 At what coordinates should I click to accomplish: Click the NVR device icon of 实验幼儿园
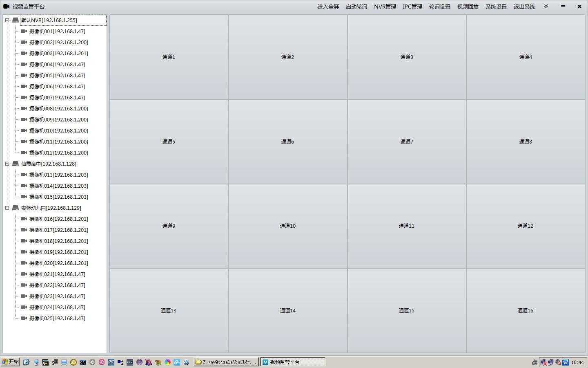16,208
